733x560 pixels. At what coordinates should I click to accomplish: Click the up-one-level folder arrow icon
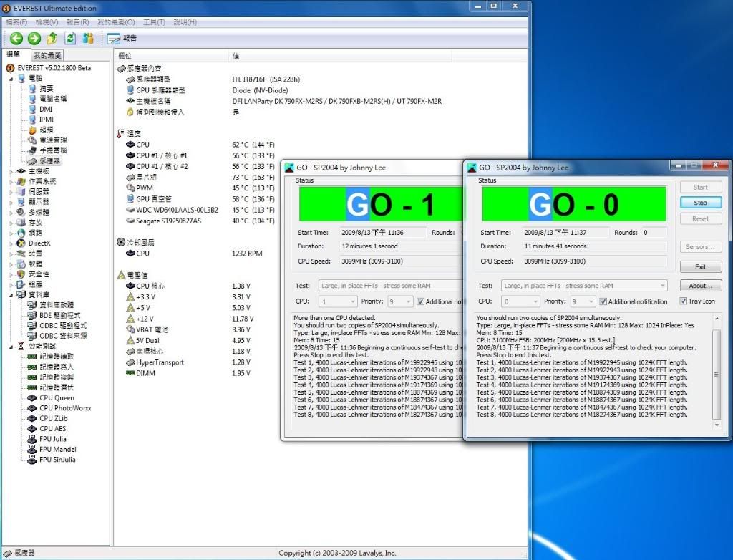tap(52, 39)
